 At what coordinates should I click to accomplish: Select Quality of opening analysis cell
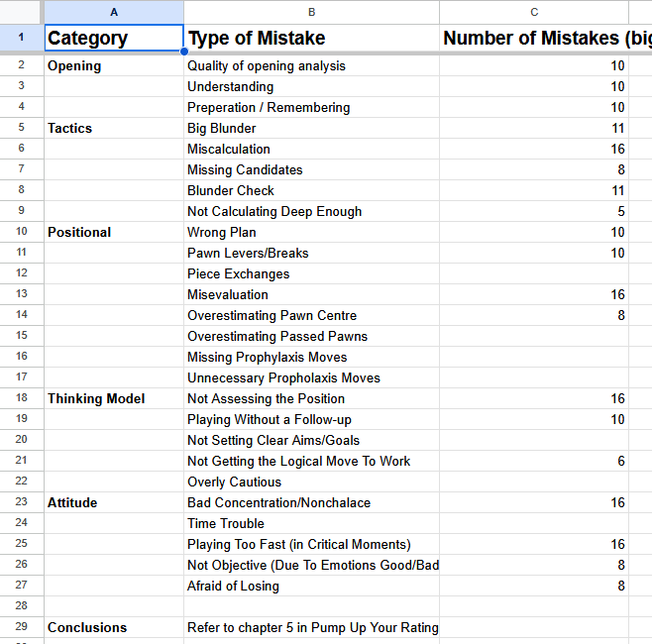click(311, 65)
